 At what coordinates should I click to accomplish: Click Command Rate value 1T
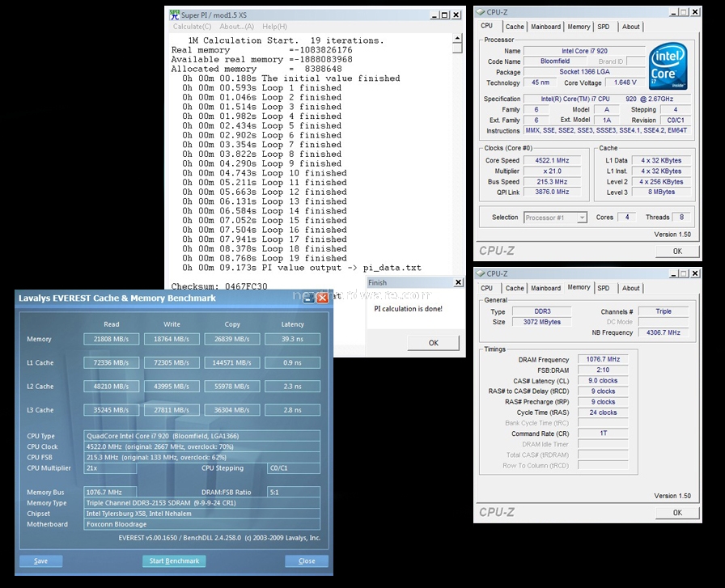pyautogui.click(x=603, y=434)
